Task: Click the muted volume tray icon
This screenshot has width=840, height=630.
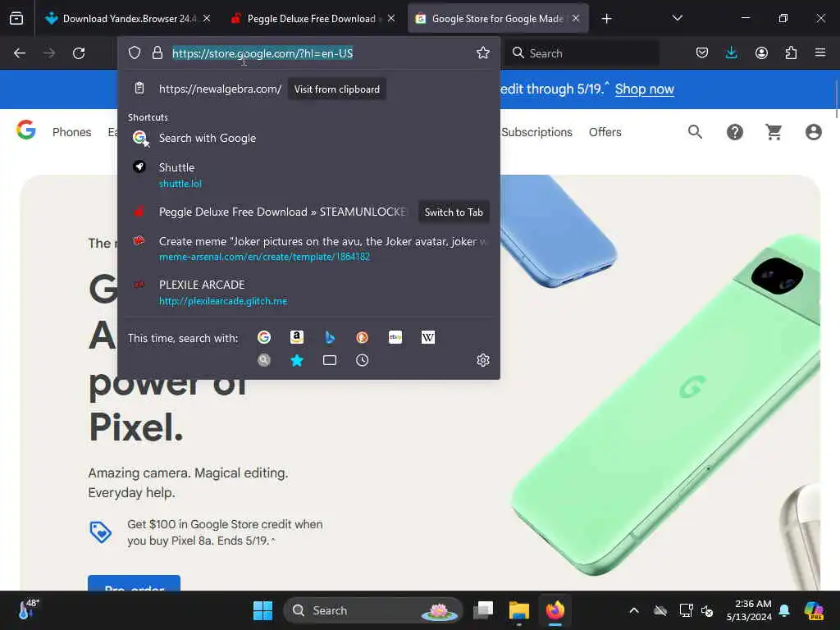Action: (x=707, y=610)
